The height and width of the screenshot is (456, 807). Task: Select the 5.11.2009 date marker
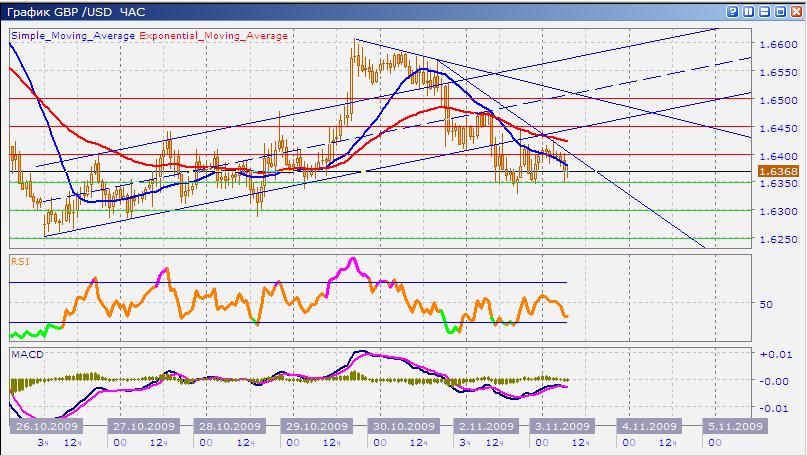click(735, 426)
